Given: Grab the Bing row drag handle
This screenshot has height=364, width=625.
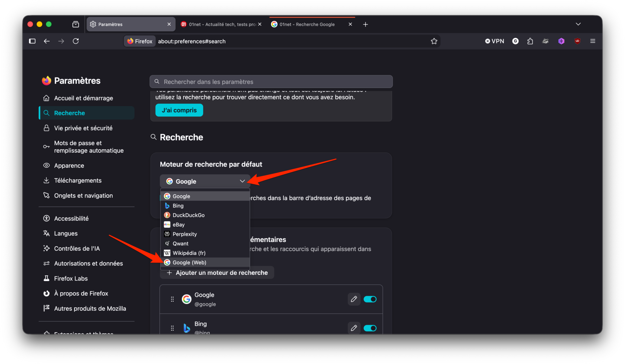Looking at the screenshot, I should 172,328.
